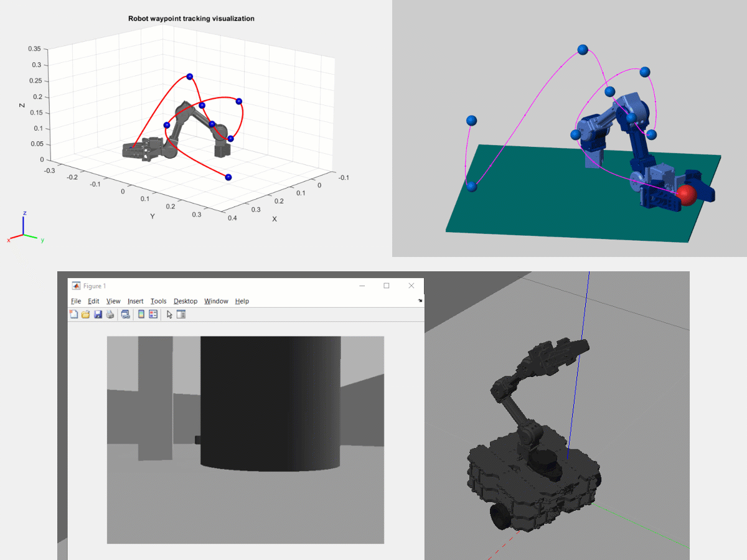Click the red ball in the gripper
The image size is (747, 560).
(x=687, y=195)
